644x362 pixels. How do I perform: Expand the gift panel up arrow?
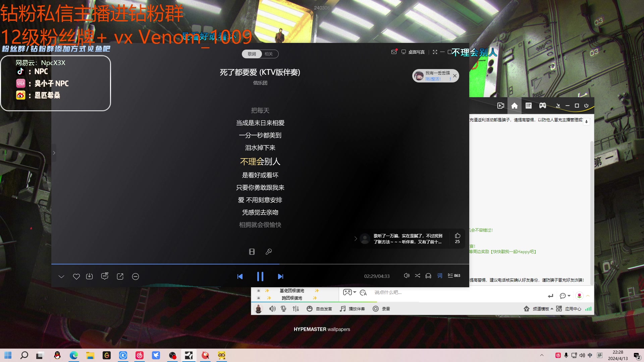pos(588,296)
